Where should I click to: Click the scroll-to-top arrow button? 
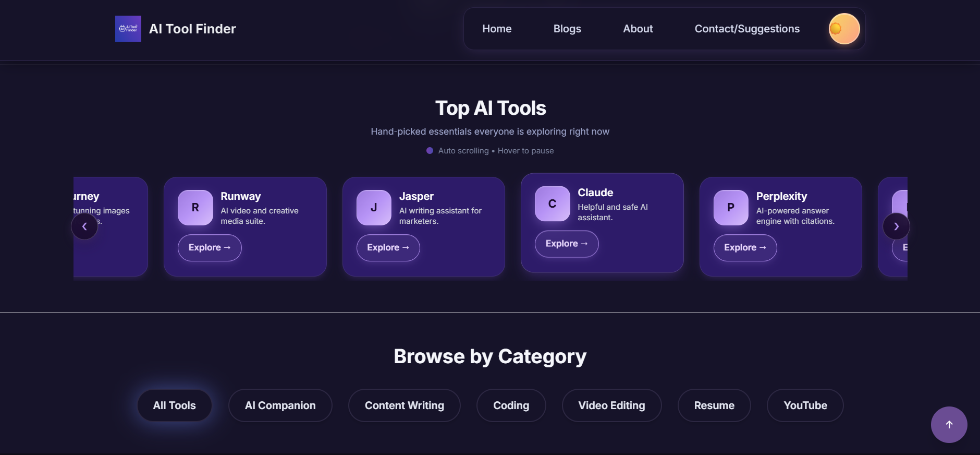949,425
